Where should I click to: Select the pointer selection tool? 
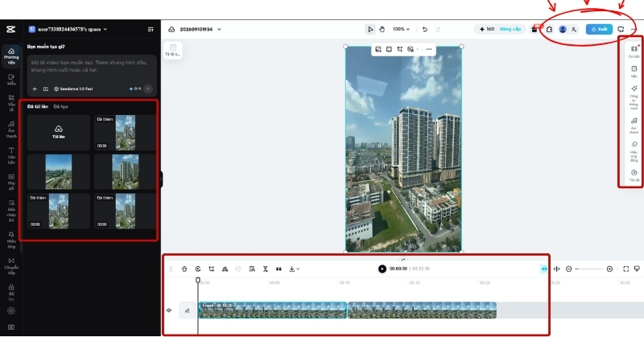370,29
